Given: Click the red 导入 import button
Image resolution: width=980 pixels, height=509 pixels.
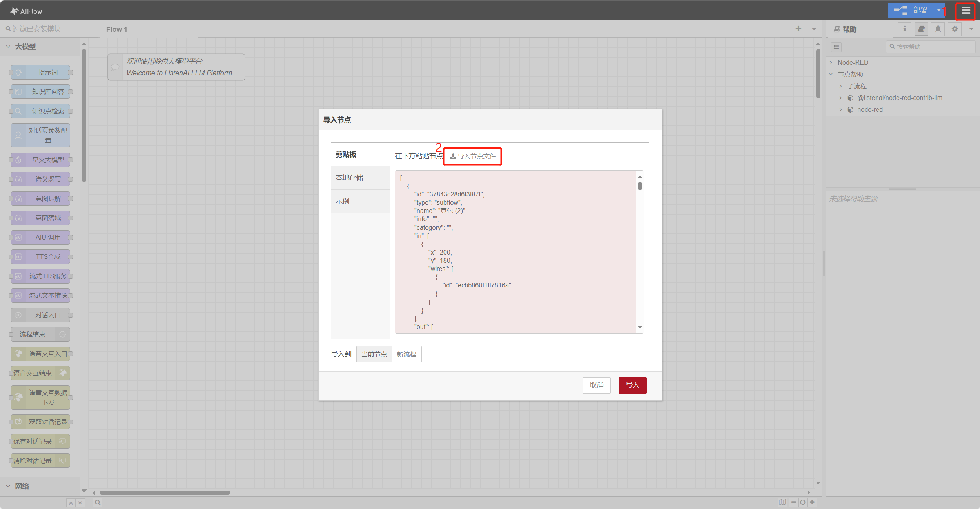Looking at the screenshot, I should click(632, 385).
